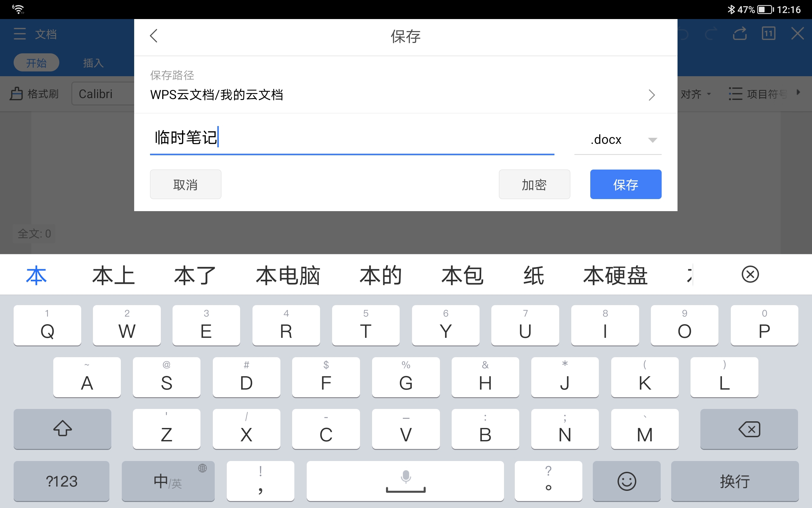Tap the 换行 enter key
Viewport: 812px width, 508px height.
point(735,481)
